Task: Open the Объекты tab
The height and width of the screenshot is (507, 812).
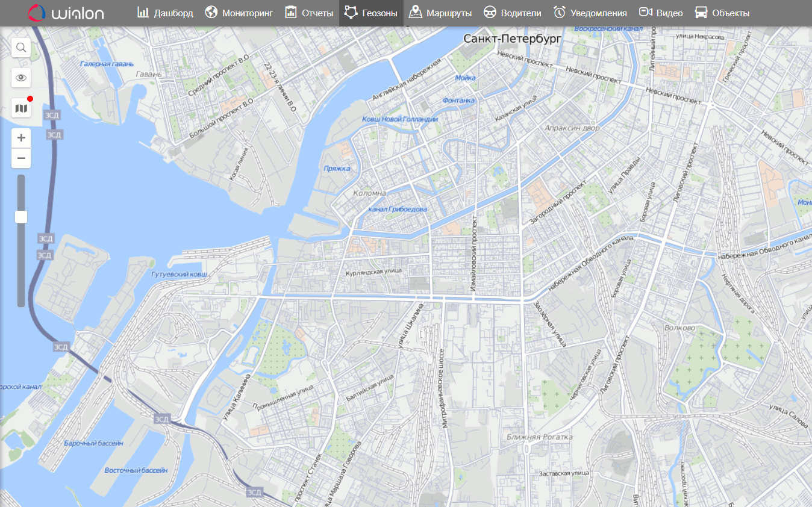Action: point(722,13)
